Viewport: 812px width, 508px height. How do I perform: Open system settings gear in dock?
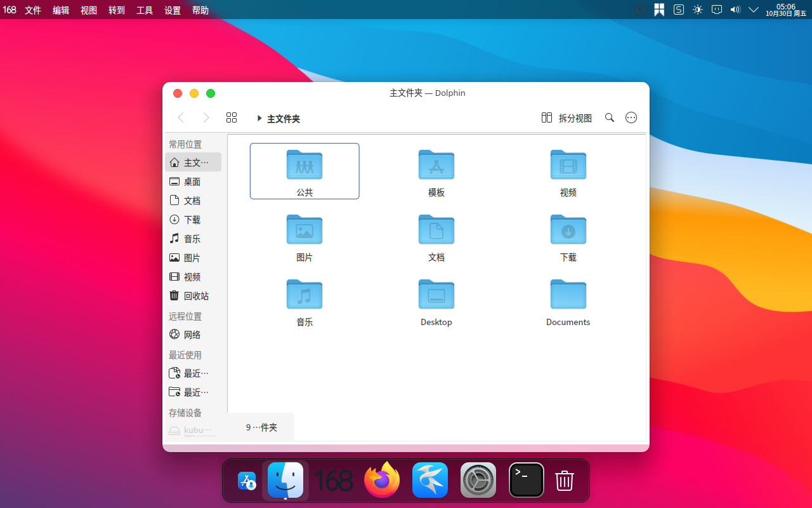[478, 480]
